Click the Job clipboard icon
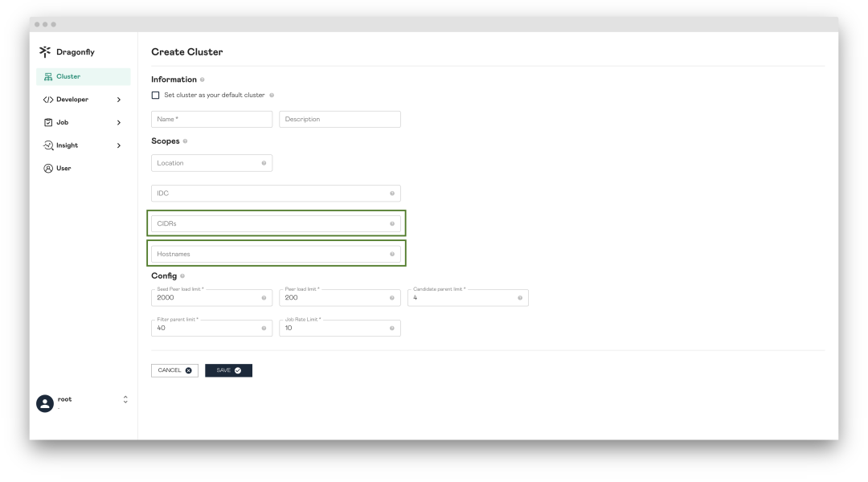 click(48, 122)
